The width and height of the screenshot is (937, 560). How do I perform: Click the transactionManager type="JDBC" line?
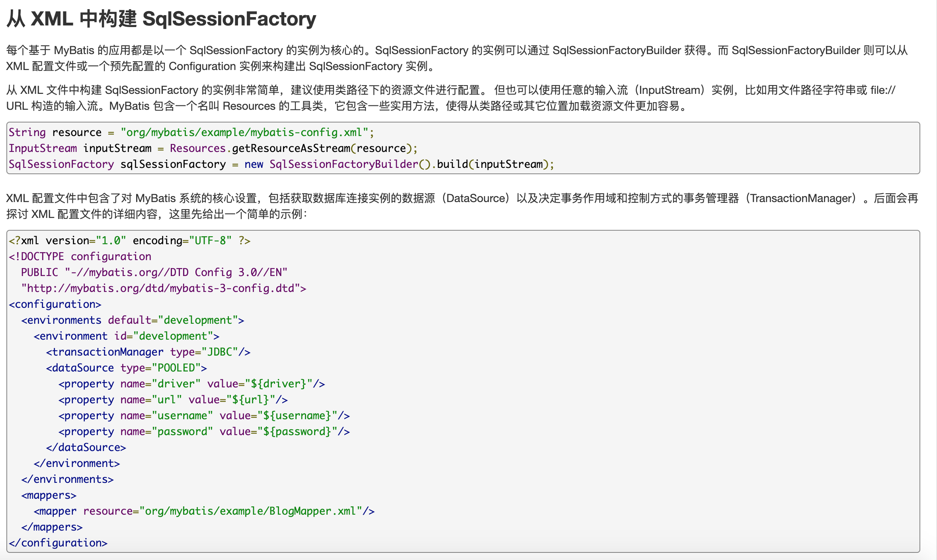click(x=148, y=352)
